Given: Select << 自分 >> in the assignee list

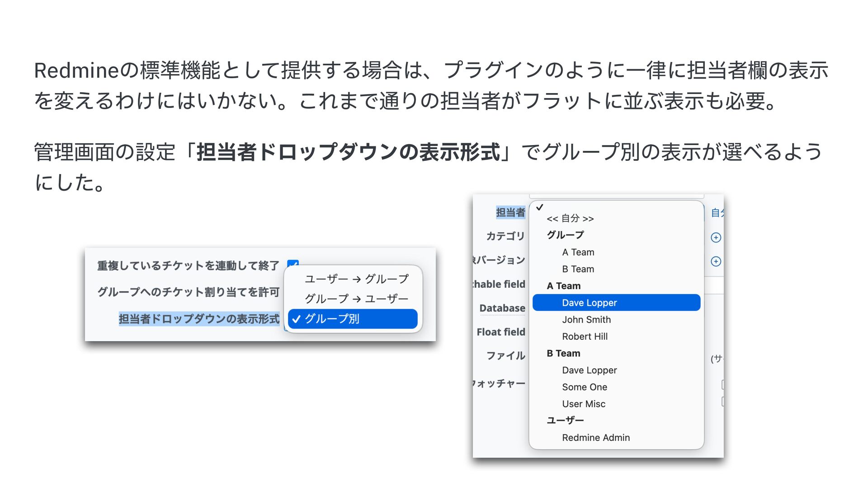Looking at the screenshot, I should pos(570,219).
